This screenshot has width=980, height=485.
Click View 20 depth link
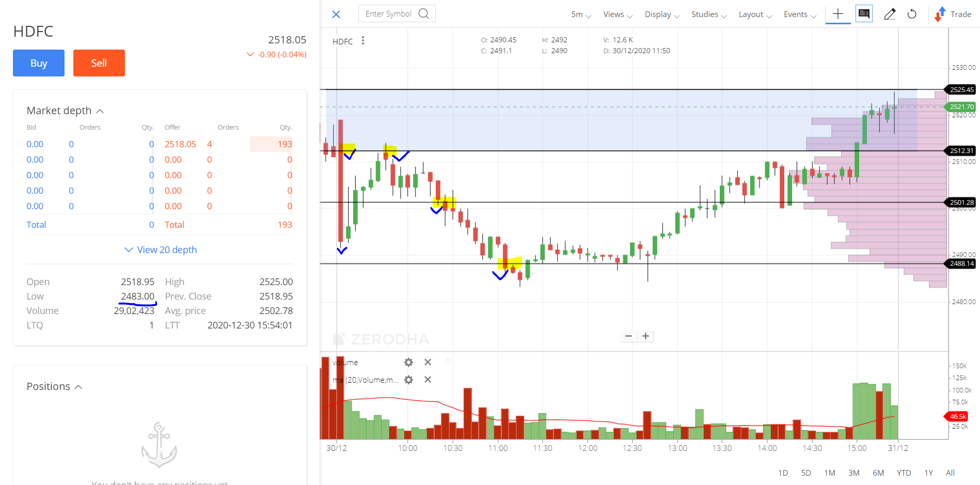pos(161,249)
